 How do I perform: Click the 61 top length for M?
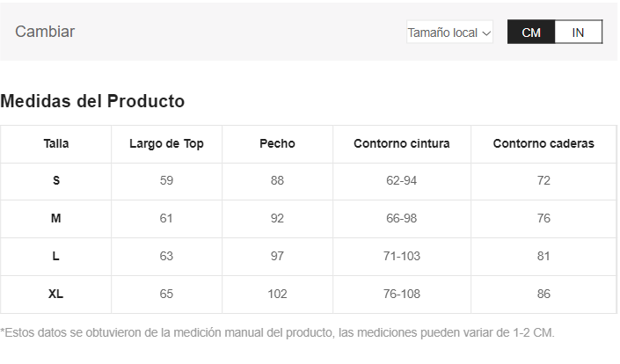coord(166,218)
